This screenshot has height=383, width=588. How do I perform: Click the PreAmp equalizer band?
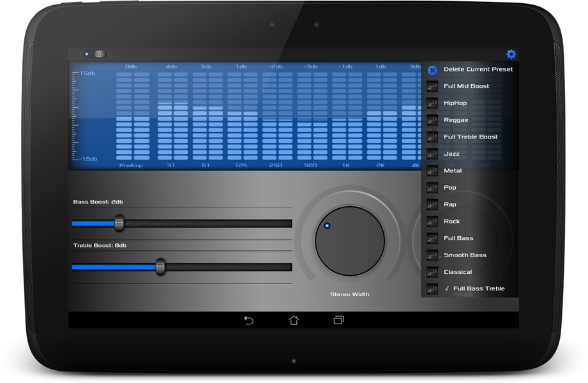[x=133, y=116]
